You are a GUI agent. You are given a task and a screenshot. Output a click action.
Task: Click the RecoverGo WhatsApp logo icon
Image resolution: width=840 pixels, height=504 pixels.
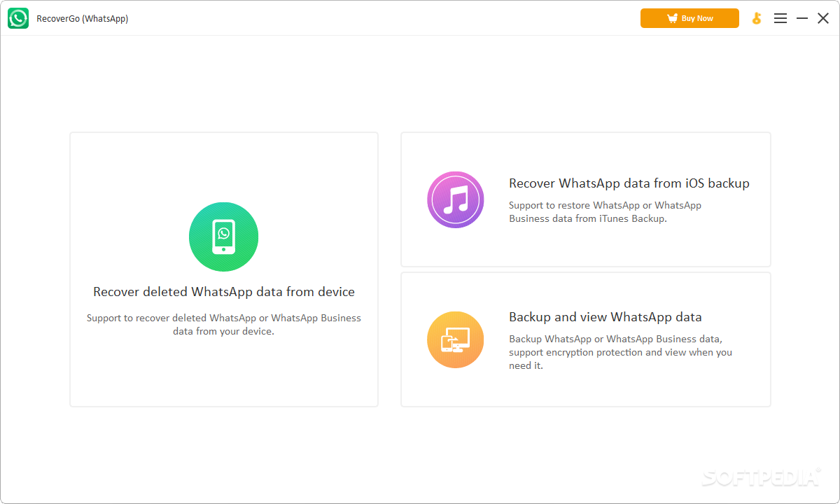pos(18,18)
